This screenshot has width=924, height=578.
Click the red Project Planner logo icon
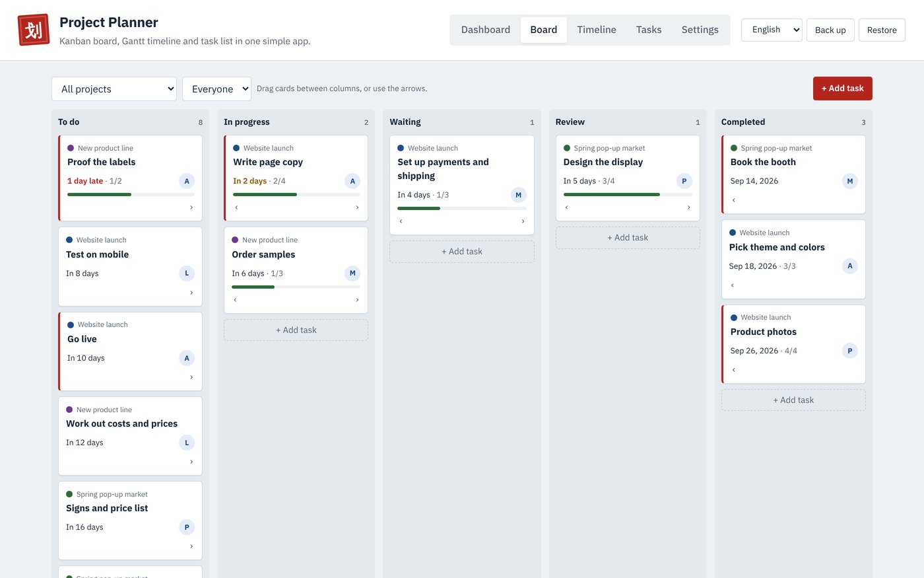(34, 30)
